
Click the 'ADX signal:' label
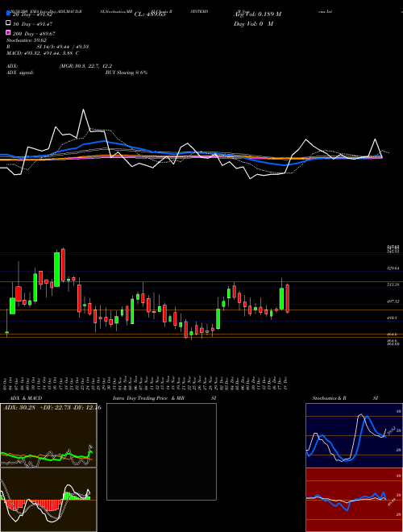point(19,73)
